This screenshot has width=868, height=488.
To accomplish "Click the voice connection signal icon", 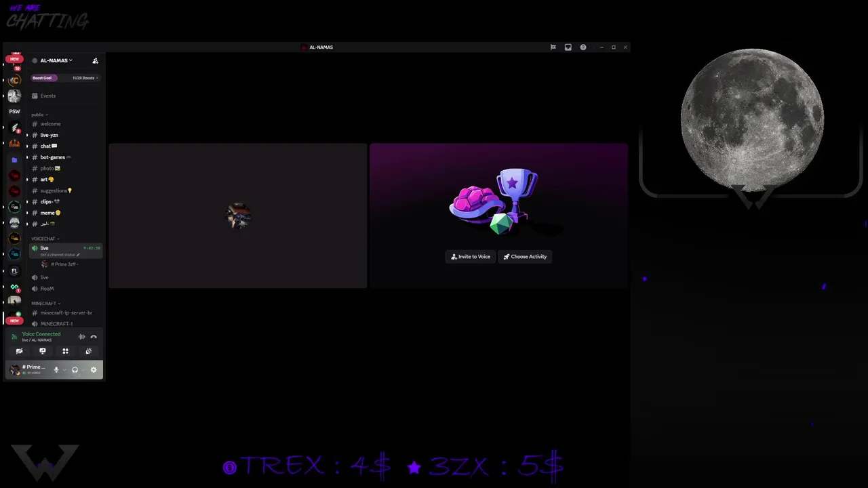I will [x=14, y=337].
